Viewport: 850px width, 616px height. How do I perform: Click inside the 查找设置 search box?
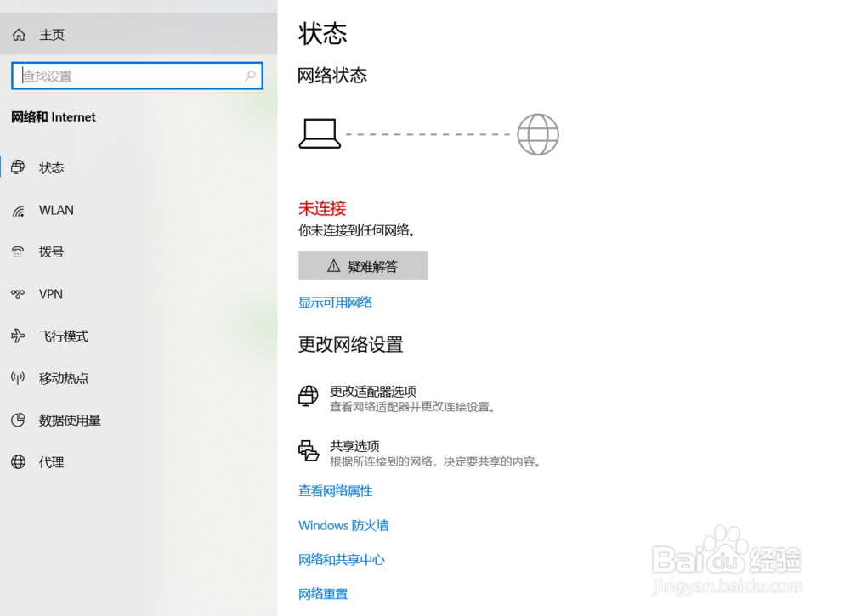click(x=136, y=76)
